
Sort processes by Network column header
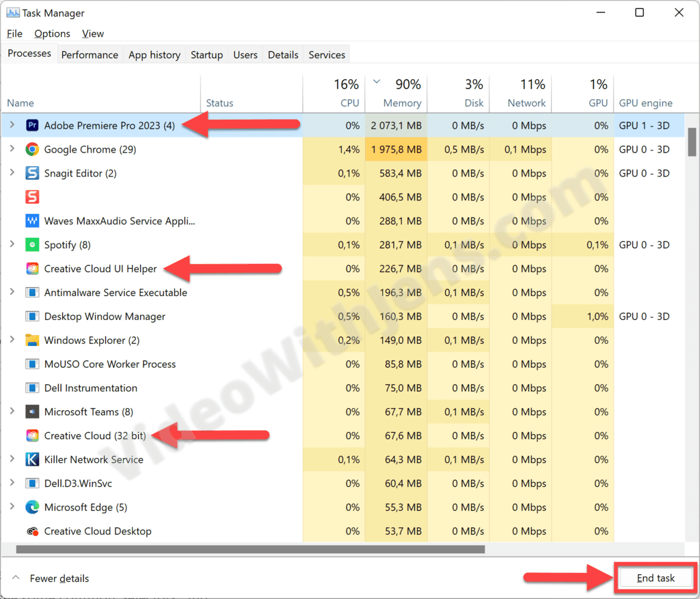pyautogui.click(x=520, y=94)
